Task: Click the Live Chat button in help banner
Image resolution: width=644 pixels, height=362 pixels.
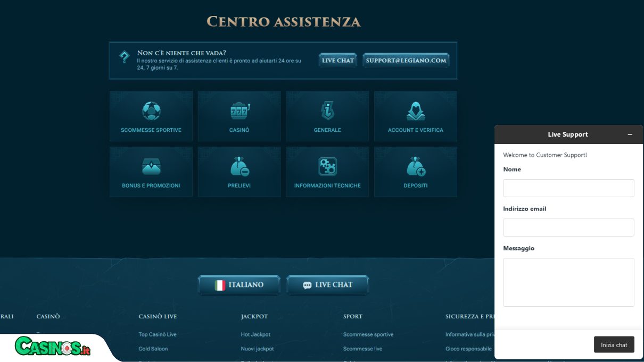Action: point(338,60)
